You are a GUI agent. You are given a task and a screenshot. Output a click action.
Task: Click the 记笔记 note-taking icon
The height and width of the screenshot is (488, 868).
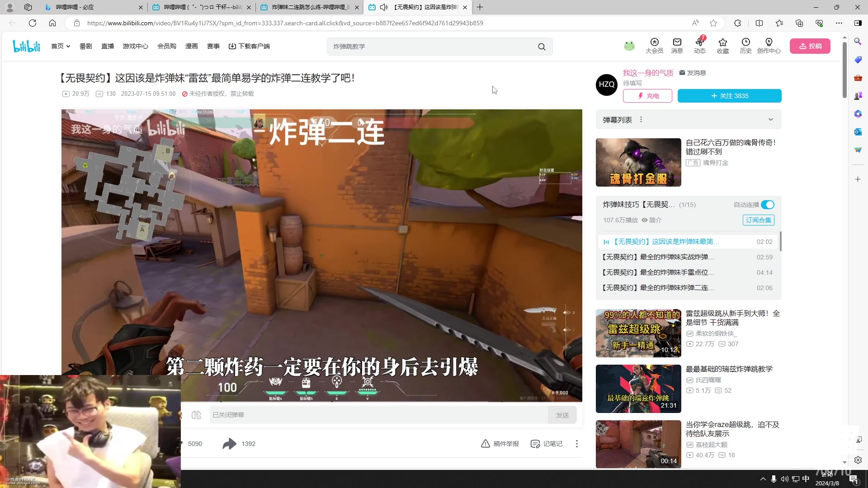tap(536, 444)
